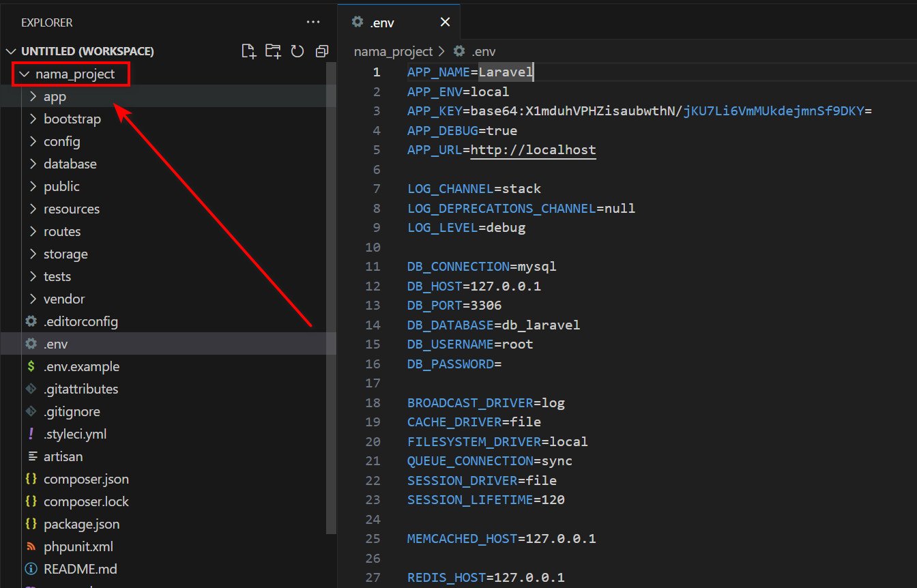
Task: Click the git icon beside .gitattributes
Action: (31, 389)
